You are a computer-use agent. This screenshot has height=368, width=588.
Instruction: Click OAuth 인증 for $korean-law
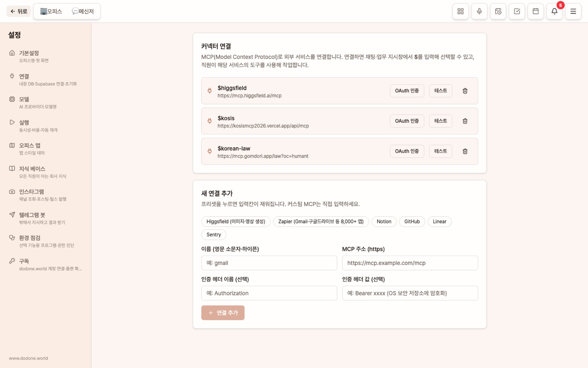407,151
